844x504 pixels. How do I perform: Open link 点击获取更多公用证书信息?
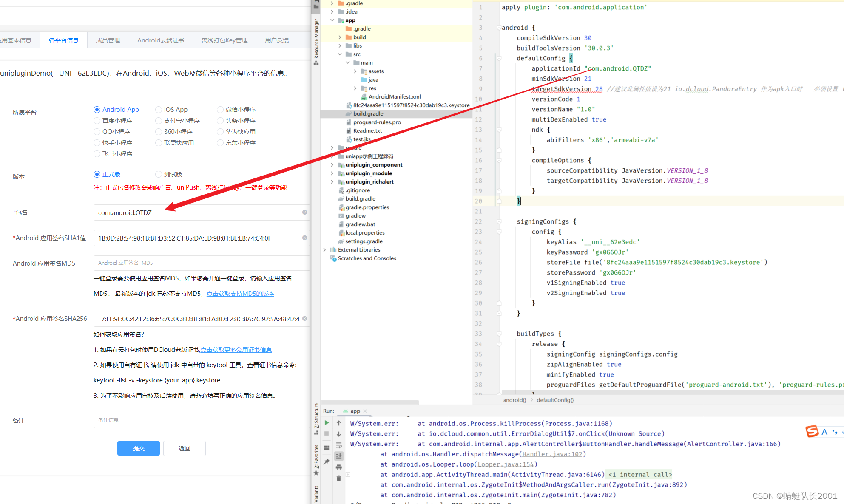(x=236, y=350)
